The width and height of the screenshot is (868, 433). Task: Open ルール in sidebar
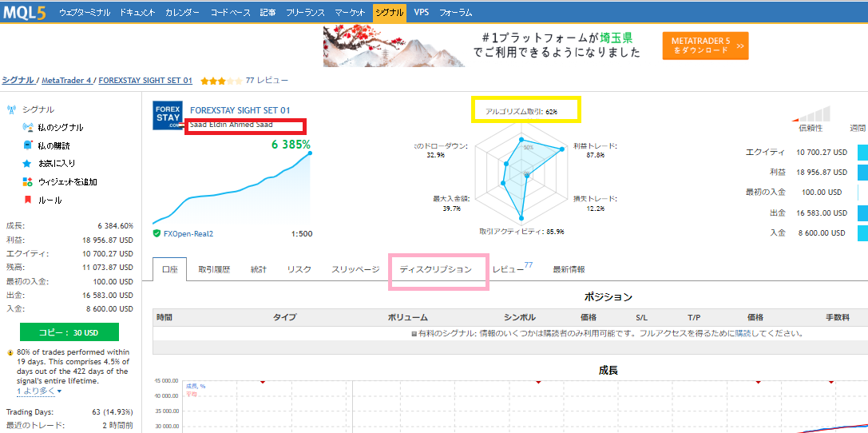(x=50, y=200)
